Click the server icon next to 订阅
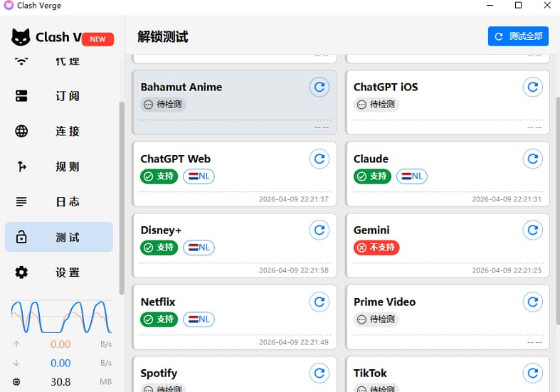The height and width of the screenshot is (392, 560). click(21, 95)
